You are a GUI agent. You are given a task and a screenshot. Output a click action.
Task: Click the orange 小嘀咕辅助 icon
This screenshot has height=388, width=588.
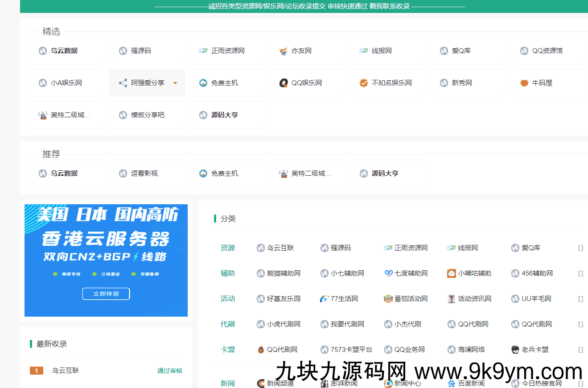coord(451,273)
